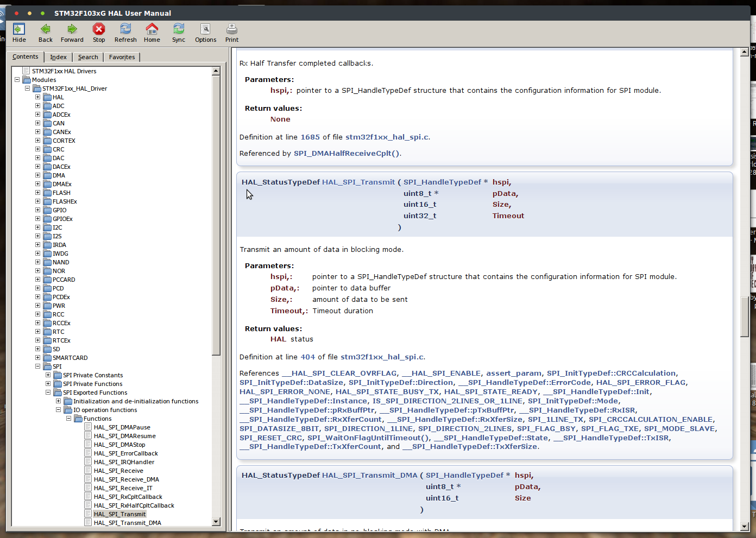Expand SPI Private Constants node
This screenshot has height=538, width=756.
click(48, 375)
